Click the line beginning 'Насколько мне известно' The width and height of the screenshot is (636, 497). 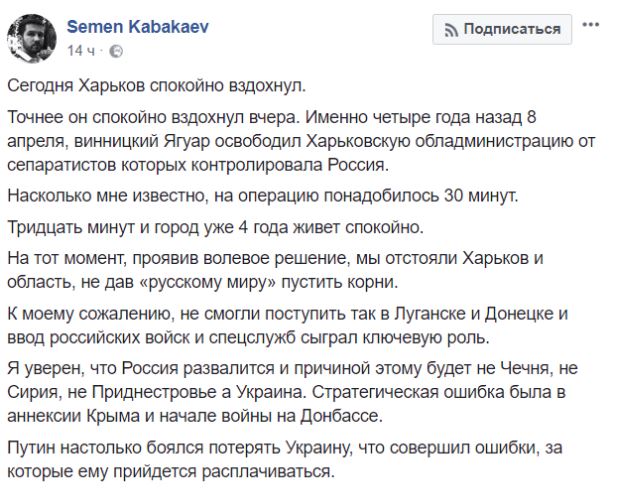point(263,196)
